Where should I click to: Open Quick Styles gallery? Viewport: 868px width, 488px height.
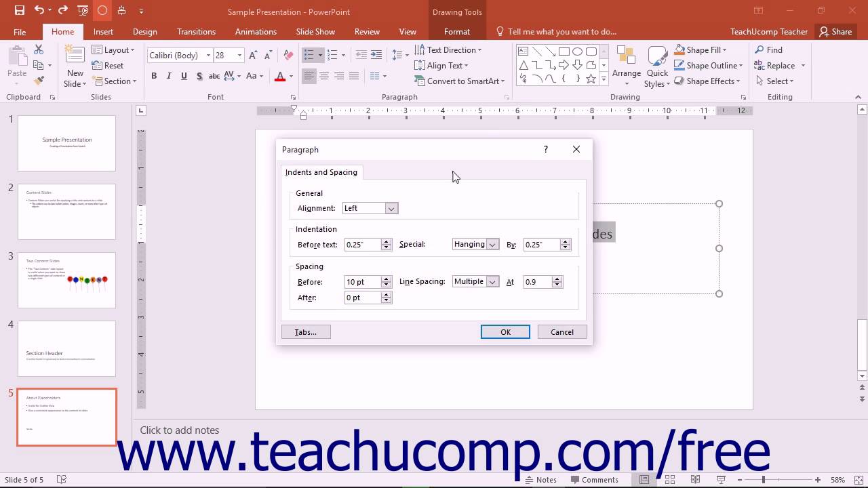point(657,66)
